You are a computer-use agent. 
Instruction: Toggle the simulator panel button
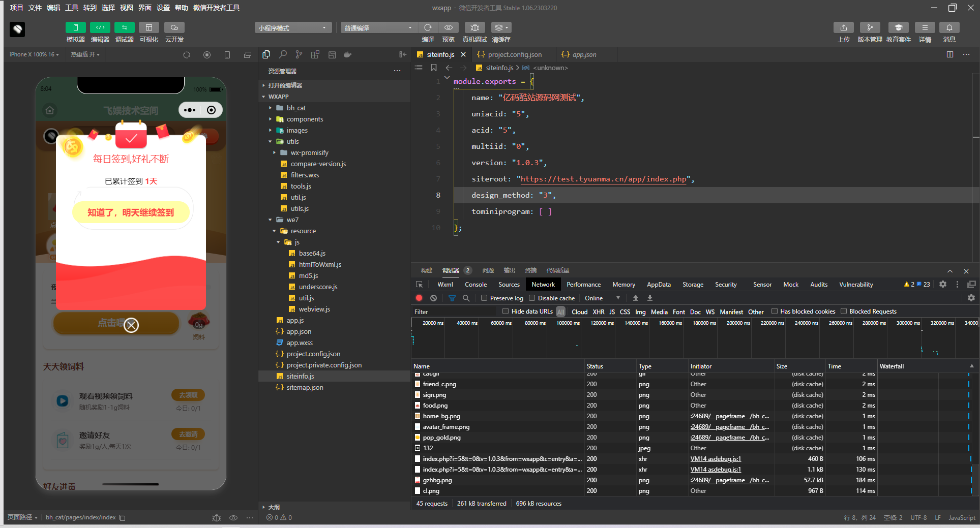[76, 27]
